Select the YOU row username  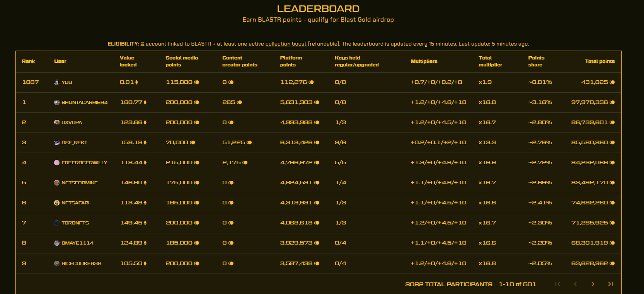pyautogui.click(x=66, y=82)
